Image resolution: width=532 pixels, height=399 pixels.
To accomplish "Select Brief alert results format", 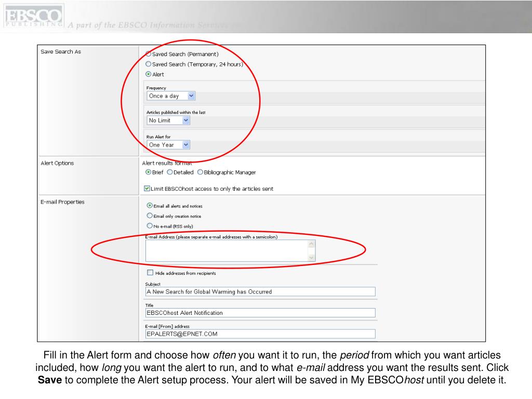I will (x=148, y=172).
